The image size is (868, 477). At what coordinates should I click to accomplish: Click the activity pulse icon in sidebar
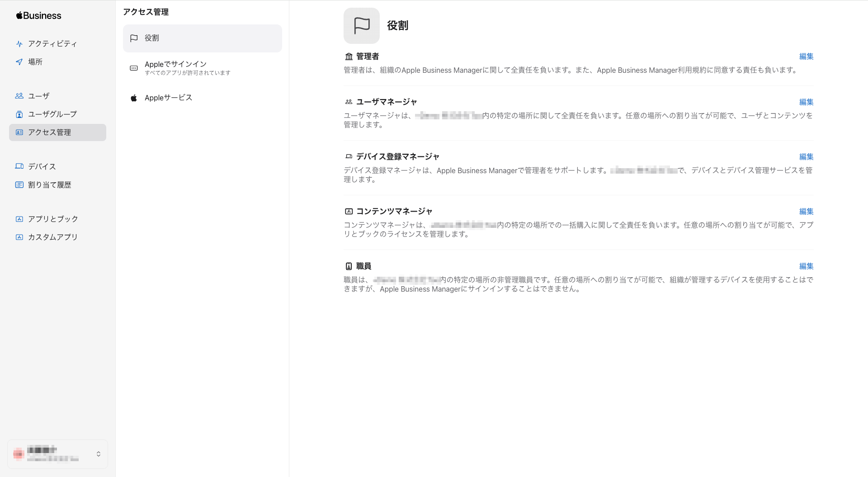pos(19,44)
